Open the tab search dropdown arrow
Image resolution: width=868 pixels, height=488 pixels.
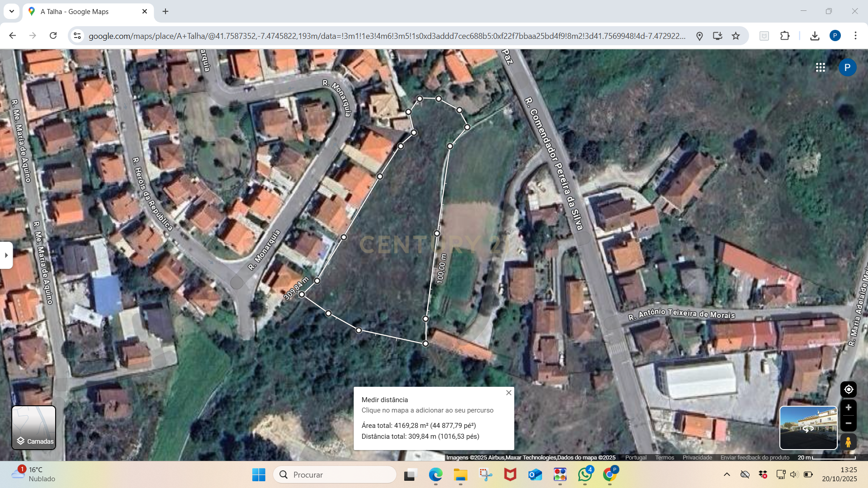click(x=11, y=11)
